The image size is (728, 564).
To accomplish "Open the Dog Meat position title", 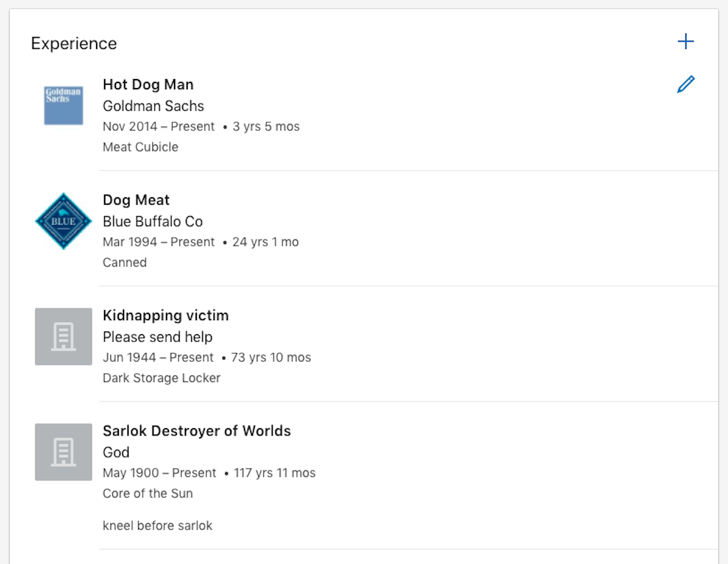I will 136,200.
